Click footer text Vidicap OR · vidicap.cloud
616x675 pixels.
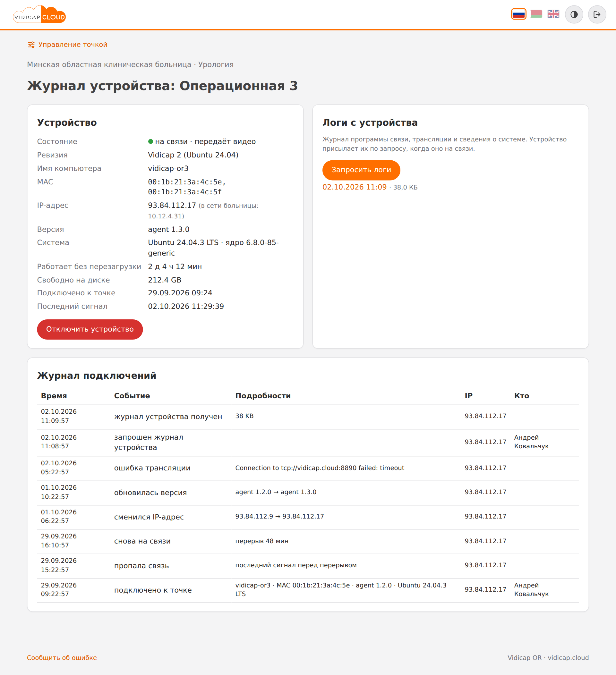(548, 658)
